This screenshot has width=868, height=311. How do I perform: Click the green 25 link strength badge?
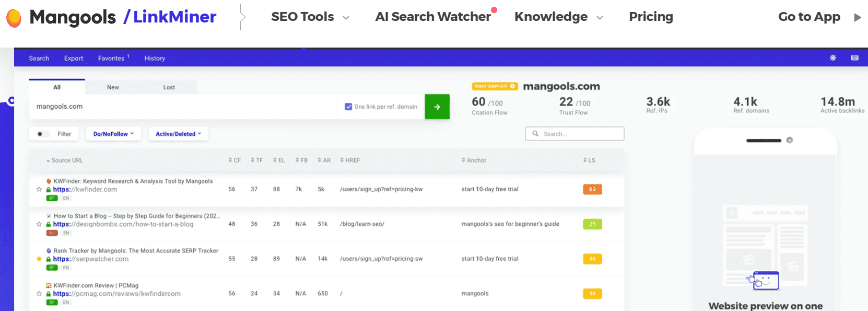(x=592, y=224)
